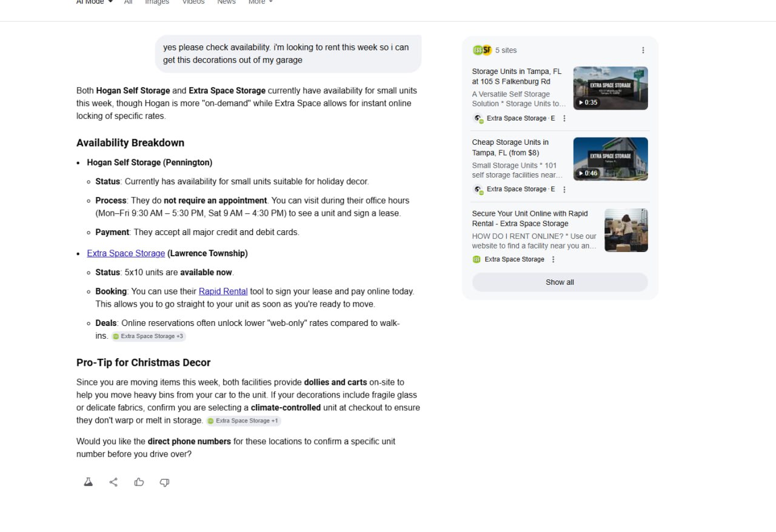
Task: Click the Pro-Tip for Christmas Decor heading
Action: point(144,362)
